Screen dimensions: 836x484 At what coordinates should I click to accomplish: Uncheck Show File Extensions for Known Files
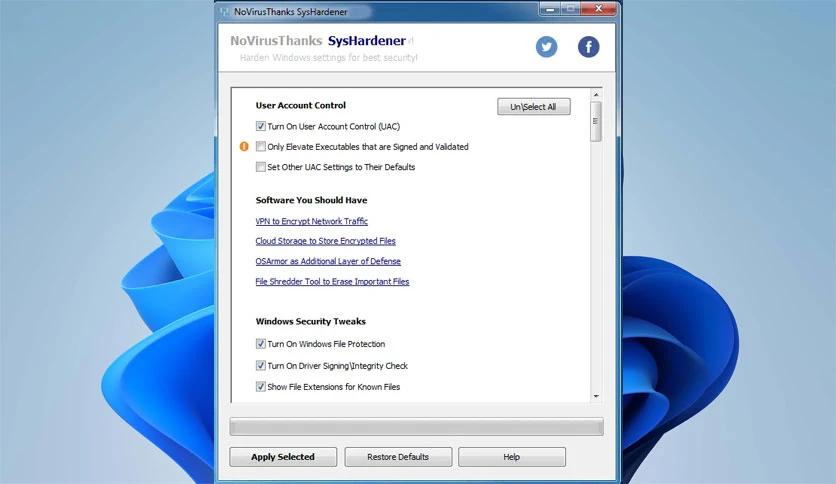(x=261, y=387)
